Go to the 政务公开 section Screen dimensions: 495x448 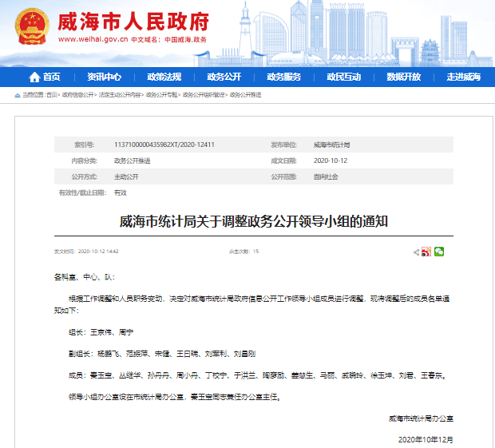[x=224, y=77]
